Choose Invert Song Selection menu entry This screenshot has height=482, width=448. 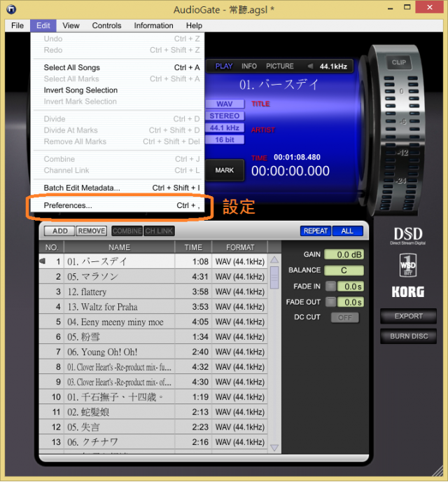pos(118,90)
